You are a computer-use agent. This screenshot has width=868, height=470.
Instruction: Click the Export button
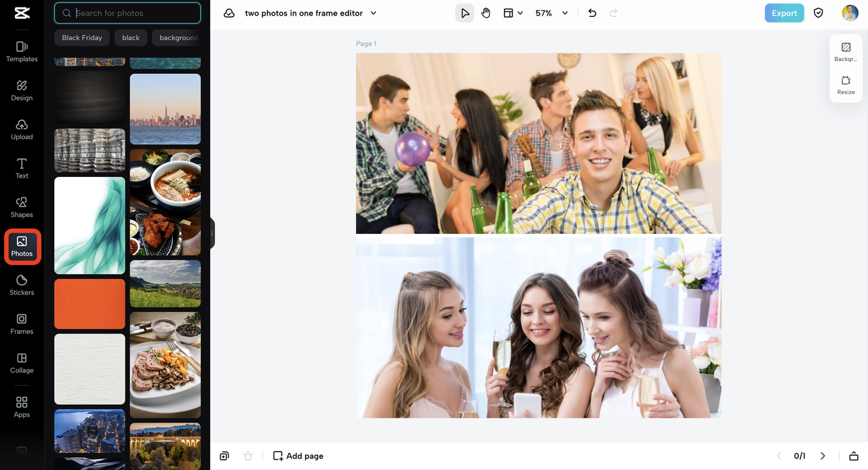[x=784, y=13]
